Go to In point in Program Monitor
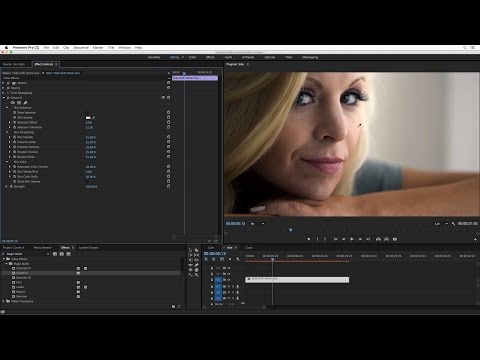The image size is (480, 360). coord(335,239)
